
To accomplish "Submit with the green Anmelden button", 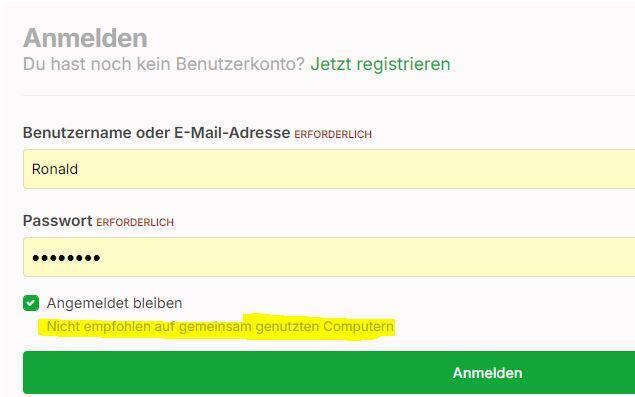I will point(329,373).
